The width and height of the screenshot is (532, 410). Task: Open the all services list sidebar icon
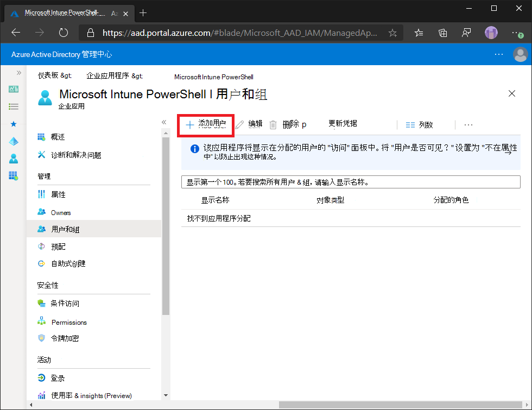pyautogui.click(x=14, y=106)
